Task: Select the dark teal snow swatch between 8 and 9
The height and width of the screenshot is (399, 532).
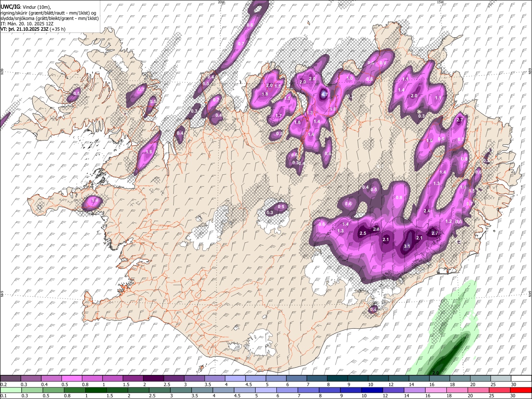Action: 337,378
